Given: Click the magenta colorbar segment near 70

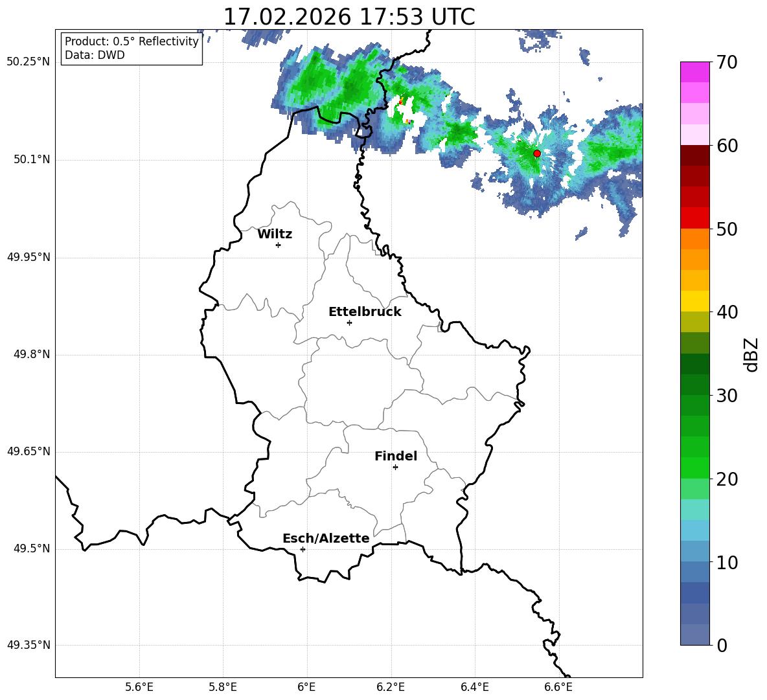Looking at the screenshot, I should click(x=694, y=72).
